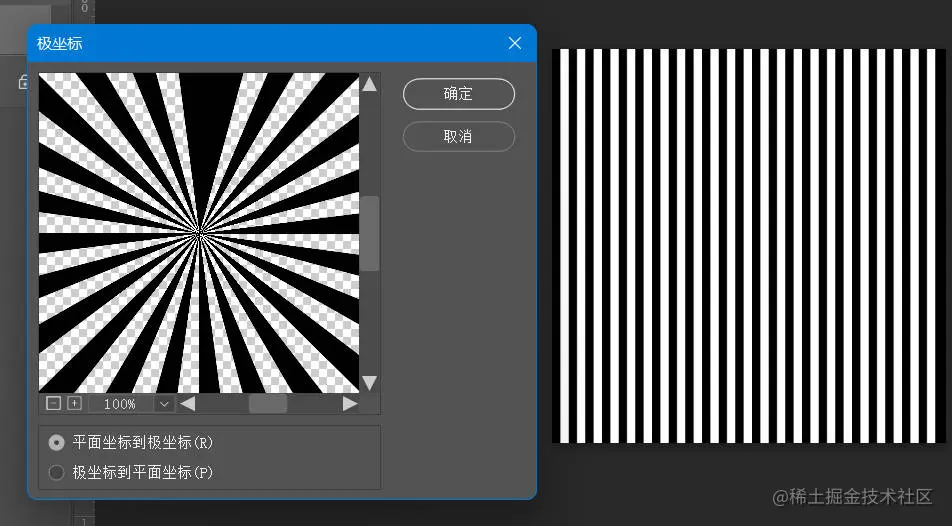The width and height of the screenshot is (952, 526).
Task: Click the 极坐标 dialog title text
Action: 60,44
